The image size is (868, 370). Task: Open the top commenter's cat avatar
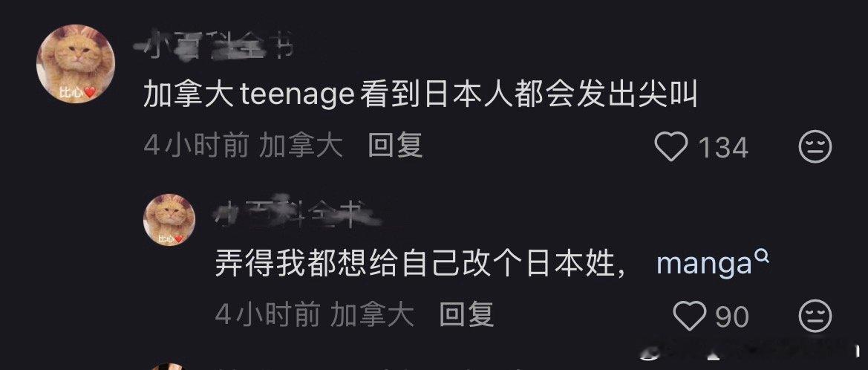click(76, 64)
